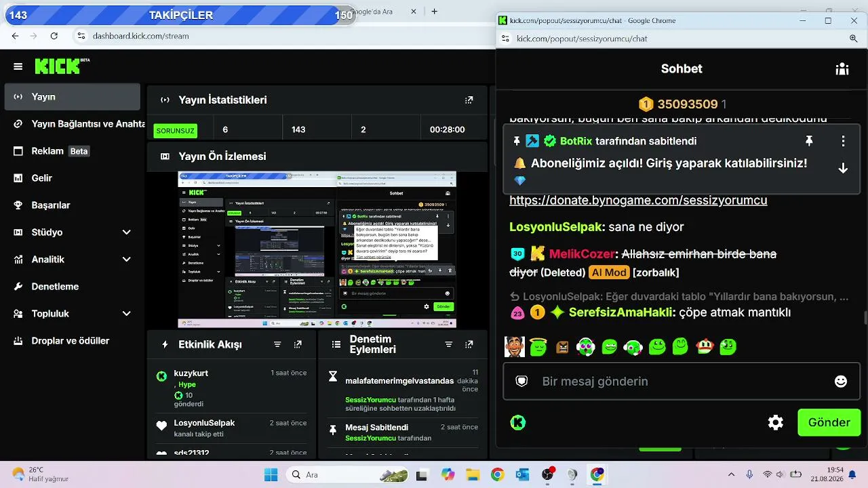Show hidden system tray icons
Image resolution: width=868 pixels, height=488 pixels.
pyautogui.click(x=731, y=474)
